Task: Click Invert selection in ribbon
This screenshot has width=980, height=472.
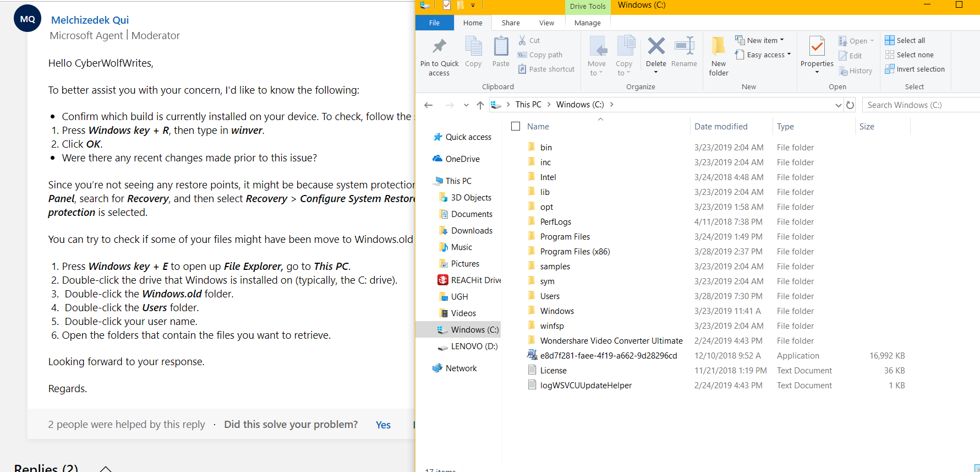Action: tap(915, 69)
